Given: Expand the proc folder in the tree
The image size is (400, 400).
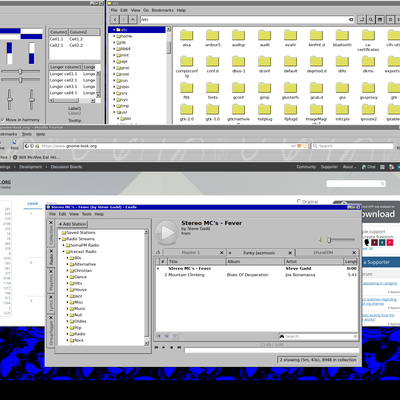Looking at the screenshot, I should pyautogui.click(x=114, y=68).
